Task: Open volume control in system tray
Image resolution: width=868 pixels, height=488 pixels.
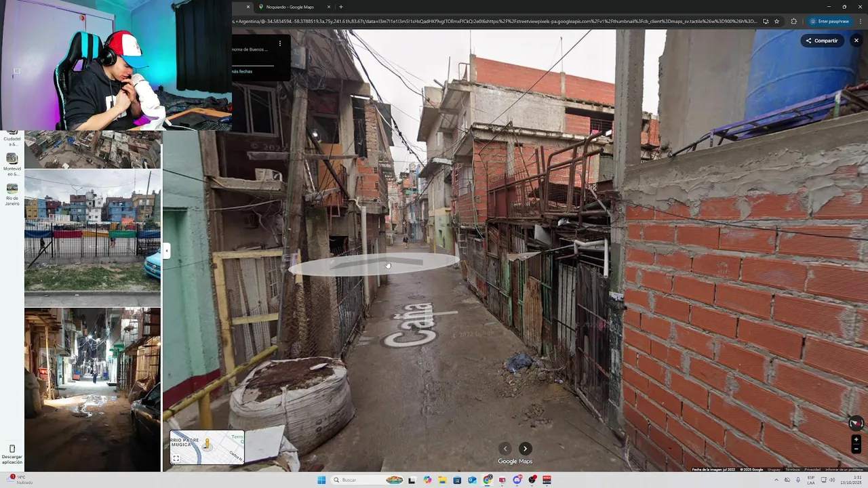Action: tap(832, 480)
